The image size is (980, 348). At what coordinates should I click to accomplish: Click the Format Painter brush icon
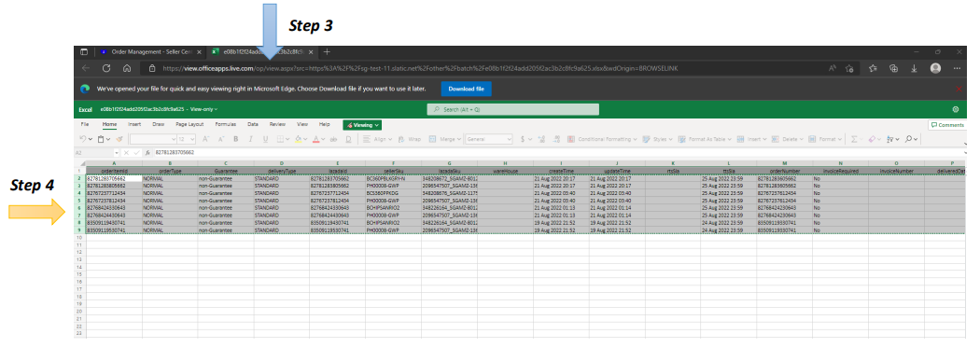(x=119, y=139)
